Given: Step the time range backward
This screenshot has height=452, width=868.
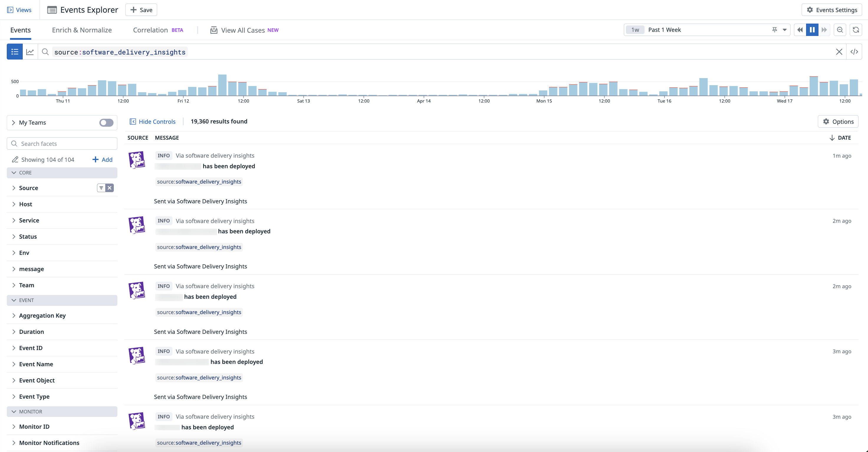Looking at the screenshot, I should (x=800, y=30).
